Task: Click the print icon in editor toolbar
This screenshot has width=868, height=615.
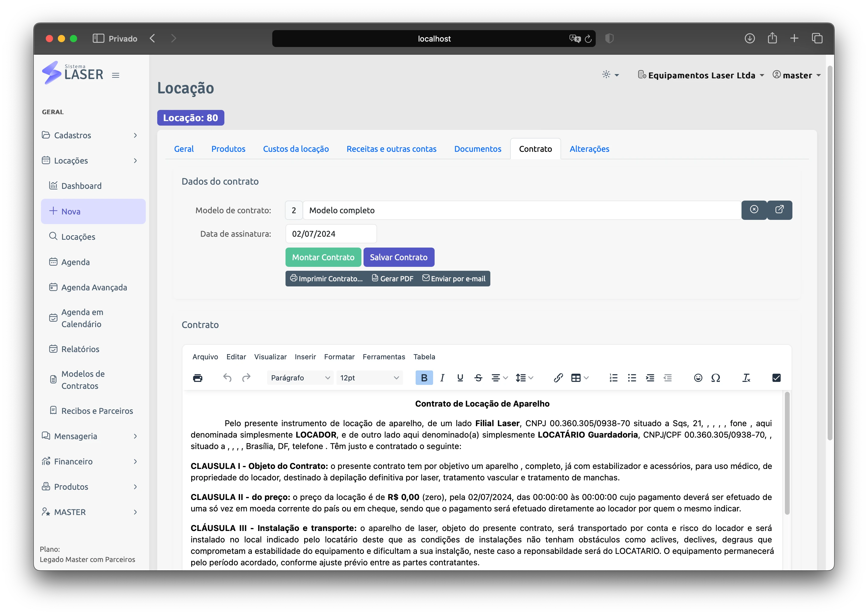Action: click(x=198, y=378)
